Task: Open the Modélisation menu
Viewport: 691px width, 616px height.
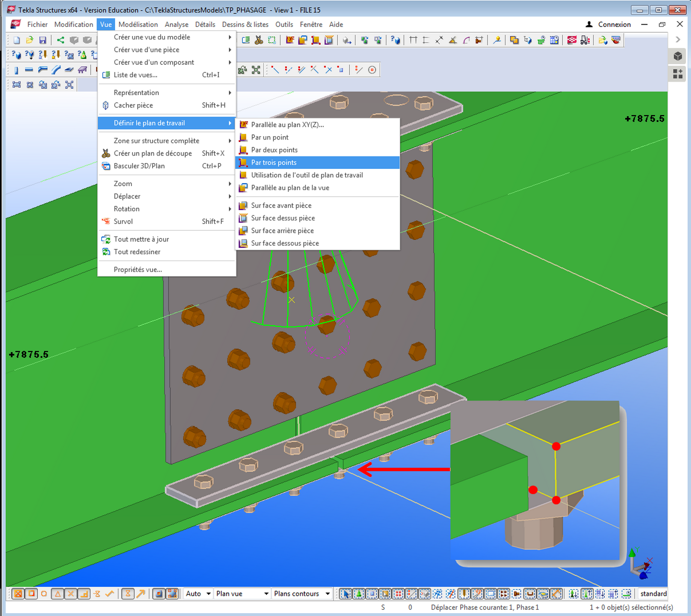Action: point(138,24)
